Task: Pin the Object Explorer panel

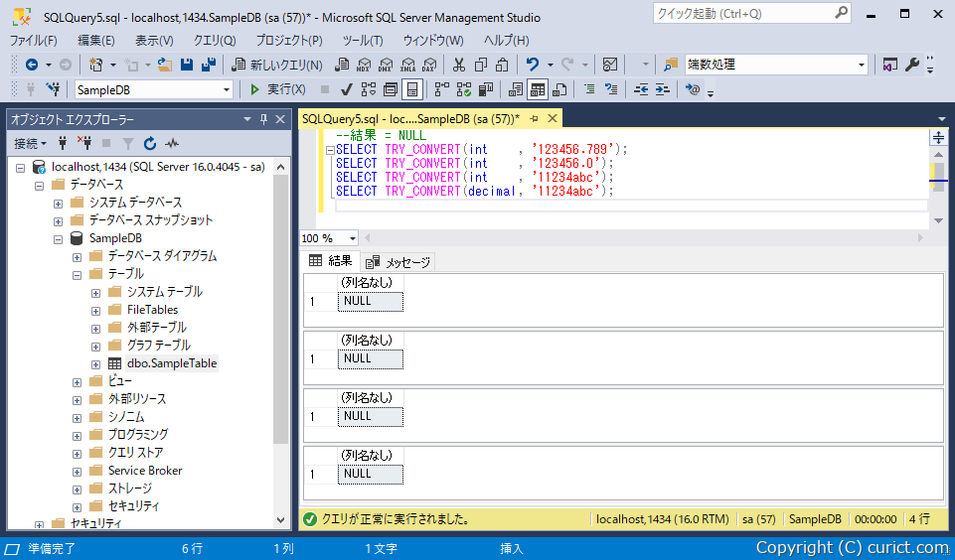Action: tap(263, 119)
